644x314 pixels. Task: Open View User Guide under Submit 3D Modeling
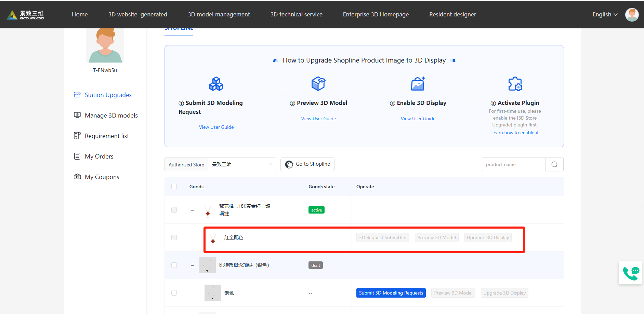(x=216, y=127)
